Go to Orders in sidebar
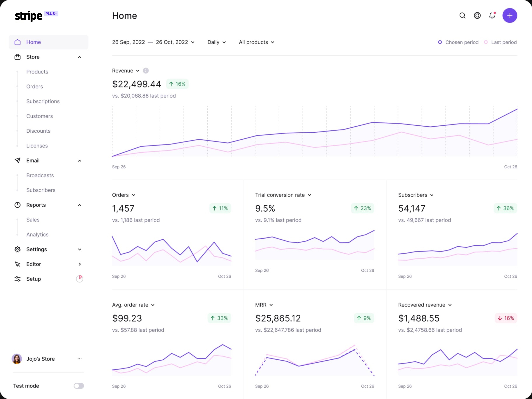 pyautogui.click(x=35, y=86)
